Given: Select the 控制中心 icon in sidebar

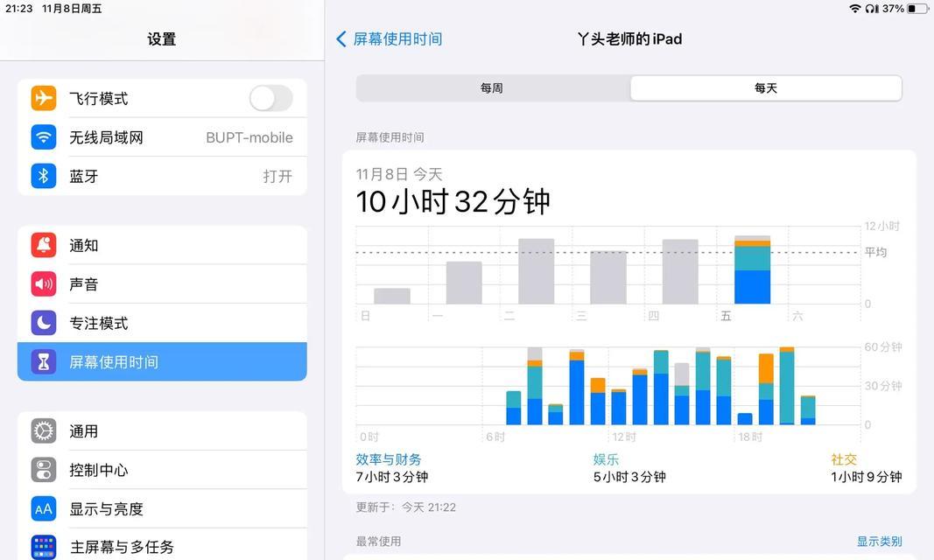Looking at the screenshot, I should [x=43, y=470].
